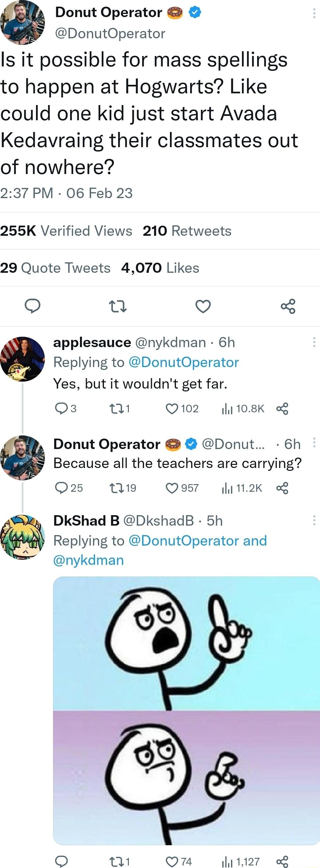Open the three-dot menu on DkShad B's reply

pos(314,520)
